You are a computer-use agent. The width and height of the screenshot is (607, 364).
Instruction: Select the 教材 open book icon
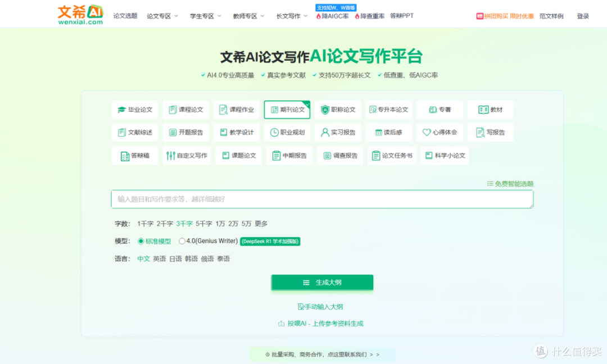(x=483, y=110)
